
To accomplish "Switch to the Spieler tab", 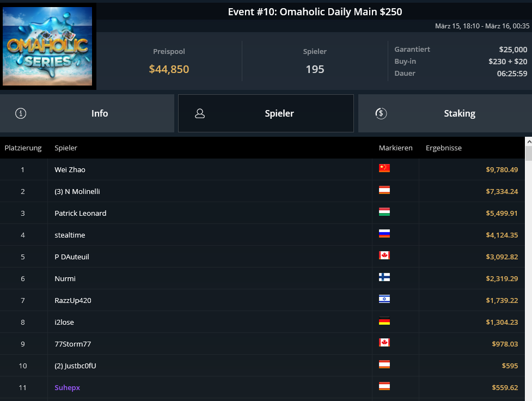I will pos(266,113).
